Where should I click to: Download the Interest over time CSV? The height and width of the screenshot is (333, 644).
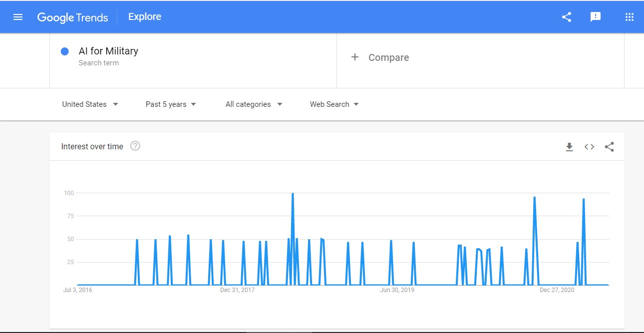[569, 147]
